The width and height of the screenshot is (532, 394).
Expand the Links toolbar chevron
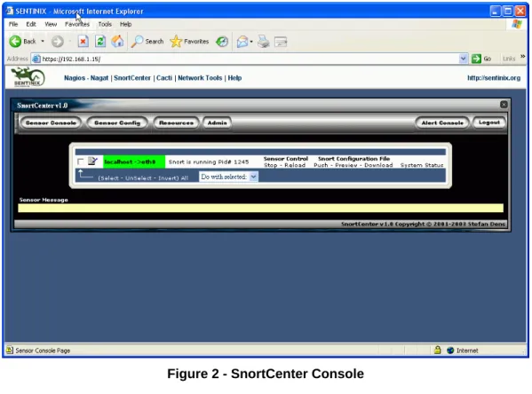click(522, 56)
